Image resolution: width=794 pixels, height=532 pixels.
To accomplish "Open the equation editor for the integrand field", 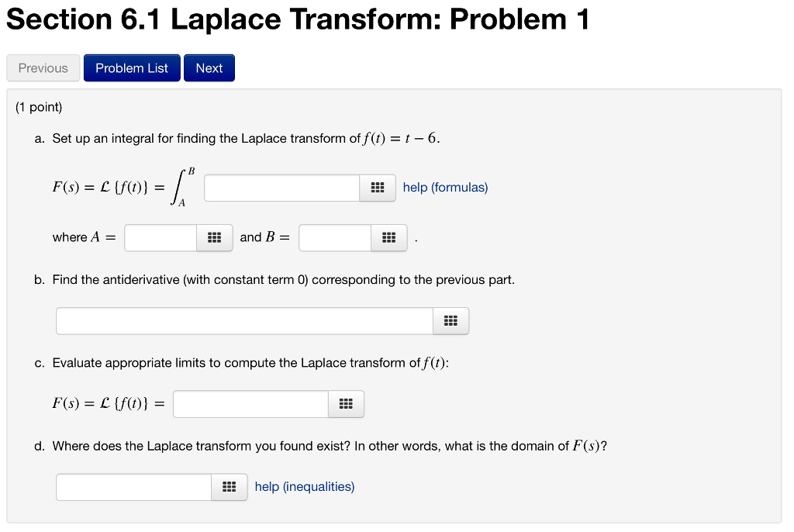I will 377,187.
